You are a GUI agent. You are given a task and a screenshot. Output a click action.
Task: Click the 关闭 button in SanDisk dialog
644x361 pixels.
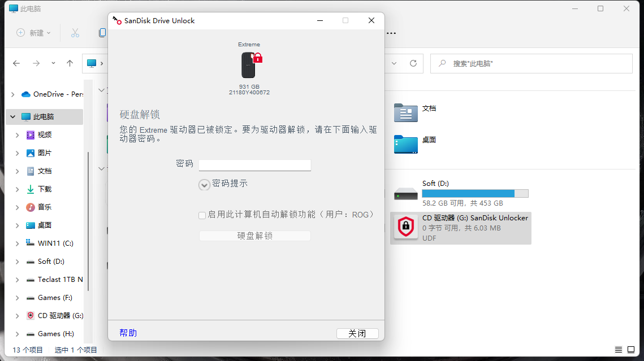[357, 333]
